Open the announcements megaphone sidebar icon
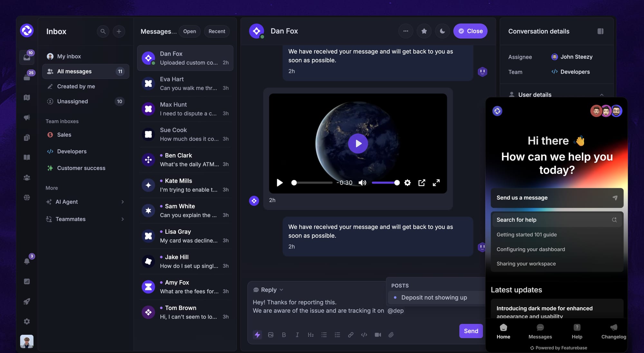 (27, 117)
